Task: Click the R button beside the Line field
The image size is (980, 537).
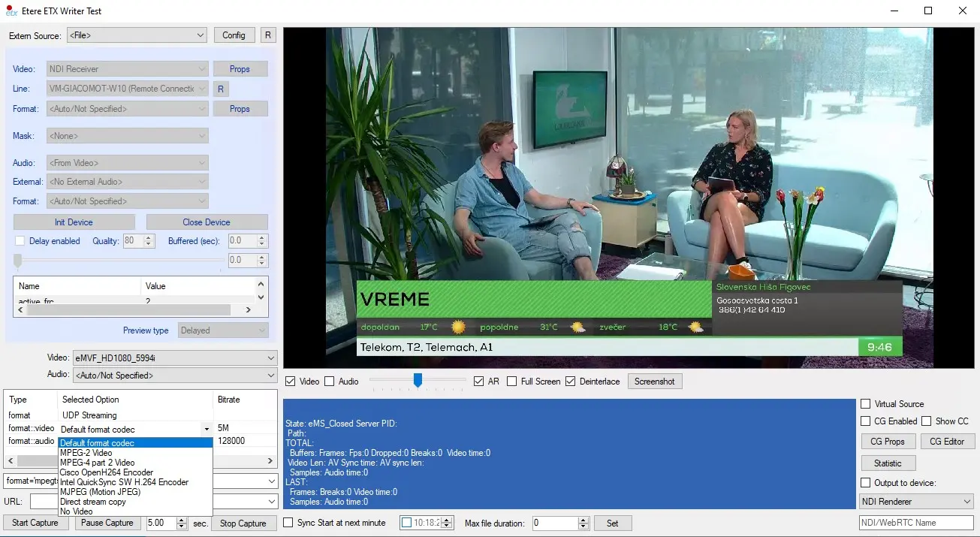Action: coord(221,89)
